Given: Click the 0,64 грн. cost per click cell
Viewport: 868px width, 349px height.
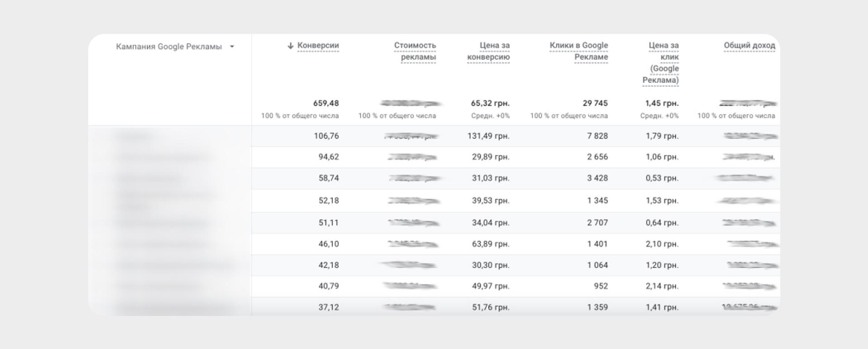Looking at the screenshot, I should pos(662,223).
